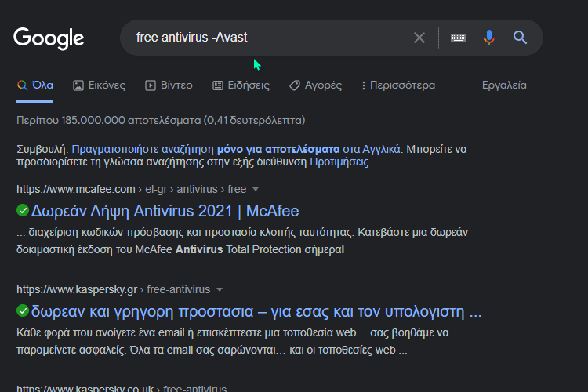588x392 pixels.
Task: Click the Κάθε φορά που ανοίγετε ένα email snippet
Action: coord(233,341)
